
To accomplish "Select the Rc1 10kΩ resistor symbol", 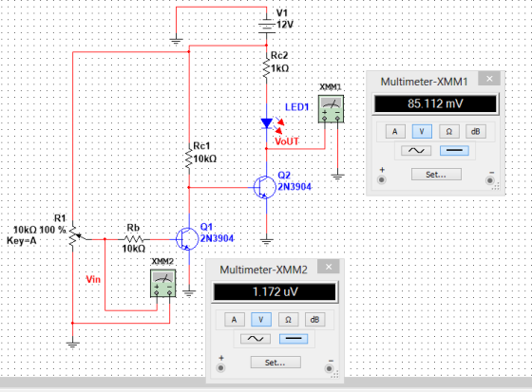I will pos(189,159).
